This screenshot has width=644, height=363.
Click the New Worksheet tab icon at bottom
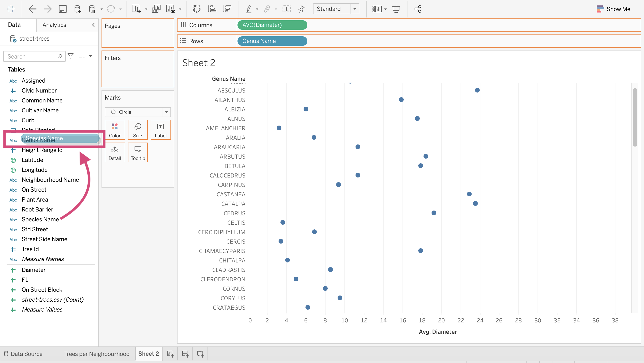[x=170, y=354]
